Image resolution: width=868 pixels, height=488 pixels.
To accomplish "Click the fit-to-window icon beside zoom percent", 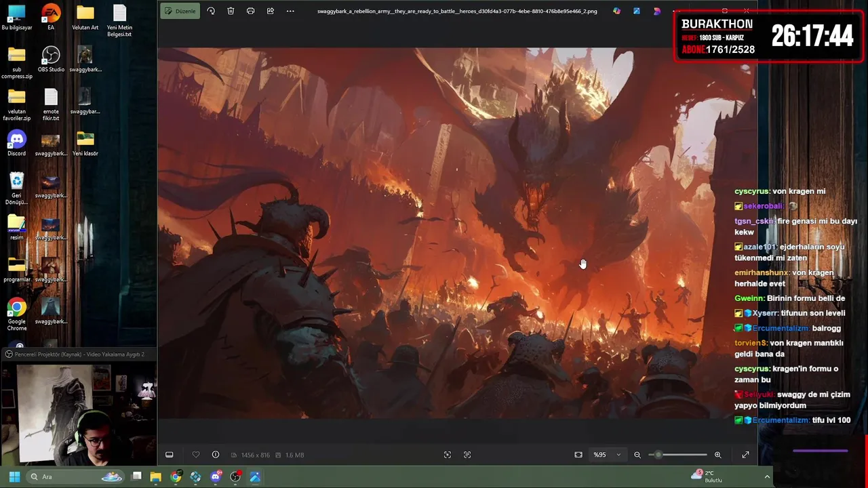I will (578, 455).
